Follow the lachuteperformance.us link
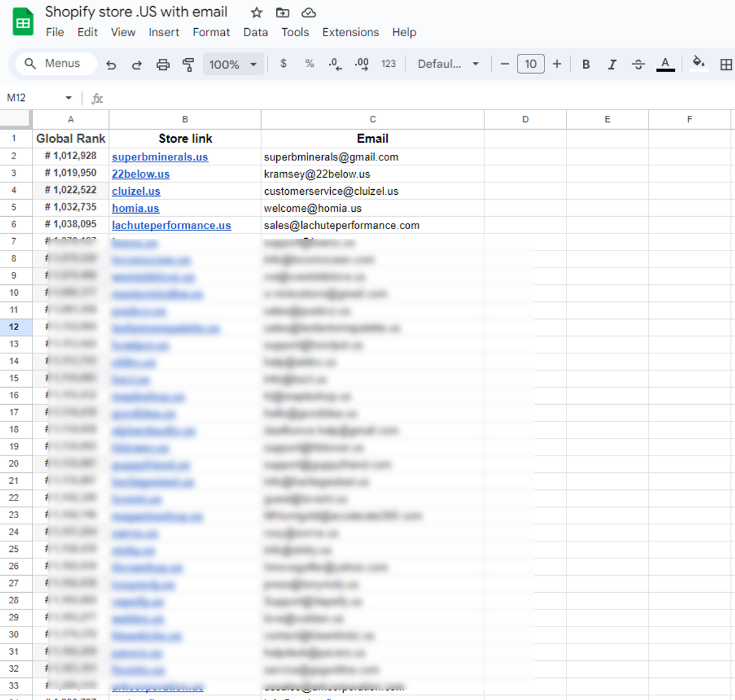The image size is (735, 700). pyautogui.click(x=171, y=225)
